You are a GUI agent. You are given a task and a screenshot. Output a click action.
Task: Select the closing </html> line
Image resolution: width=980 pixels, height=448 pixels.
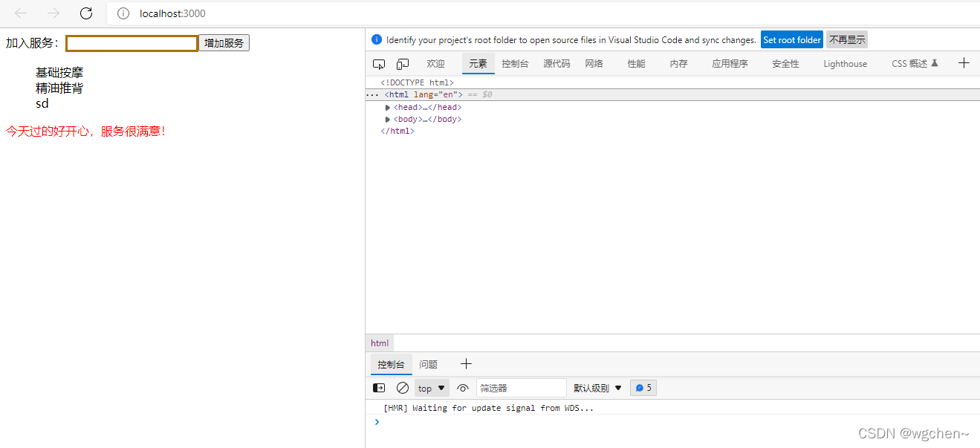click(397, 132)
